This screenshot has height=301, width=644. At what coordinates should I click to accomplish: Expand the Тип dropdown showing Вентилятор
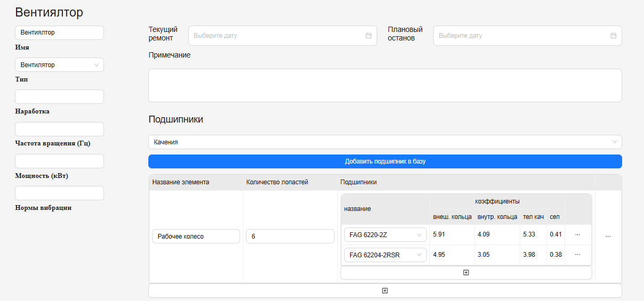(x=59, y=65)
